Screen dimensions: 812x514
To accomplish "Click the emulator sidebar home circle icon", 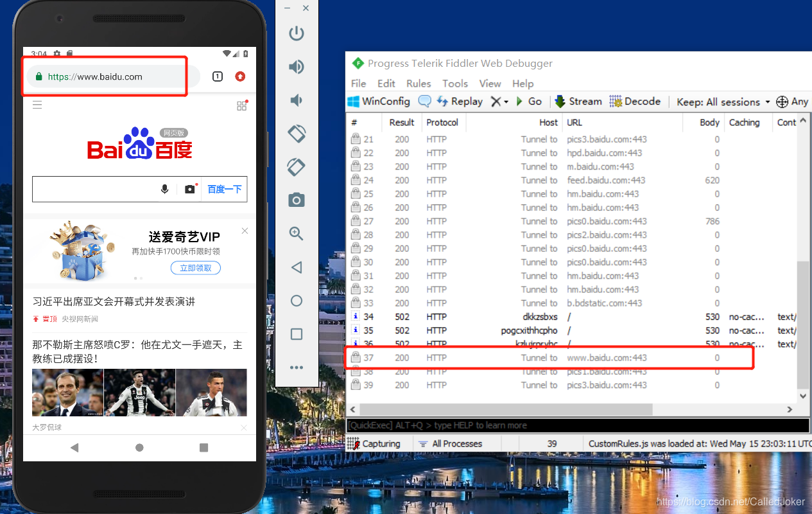I will 297,301.
